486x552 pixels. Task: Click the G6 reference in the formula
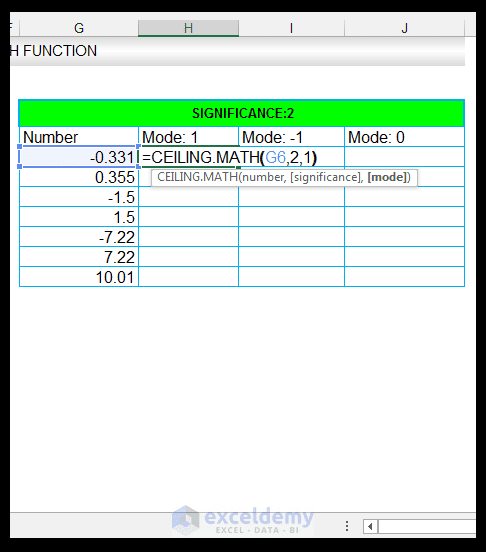275,157
